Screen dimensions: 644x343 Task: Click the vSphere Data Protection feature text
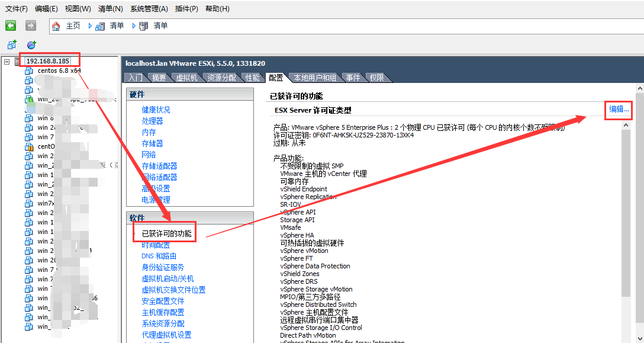pyautogui.click(x=315, y=266)
